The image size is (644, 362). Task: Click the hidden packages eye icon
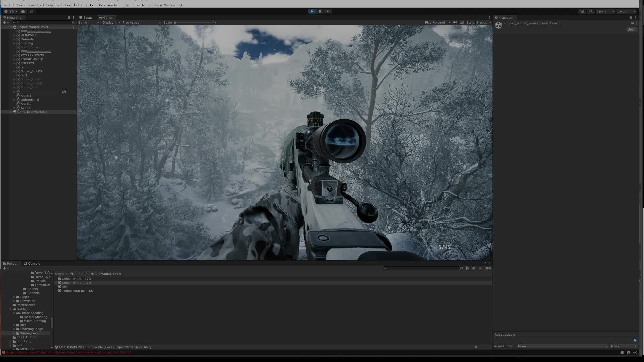coord(488,268)
